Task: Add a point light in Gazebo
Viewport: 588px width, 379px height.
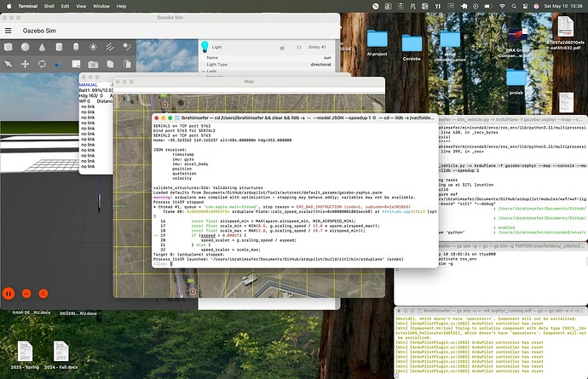Action: [93, 47]
